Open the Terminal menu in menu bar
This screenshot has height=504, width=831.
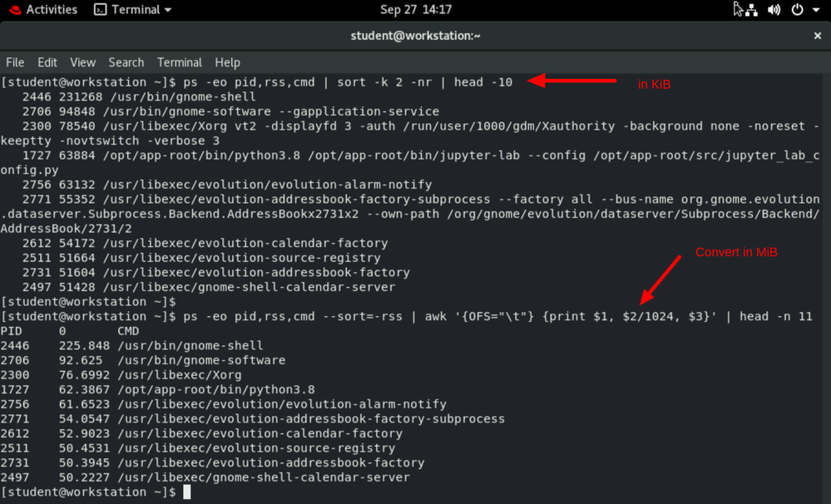[179, 62]
